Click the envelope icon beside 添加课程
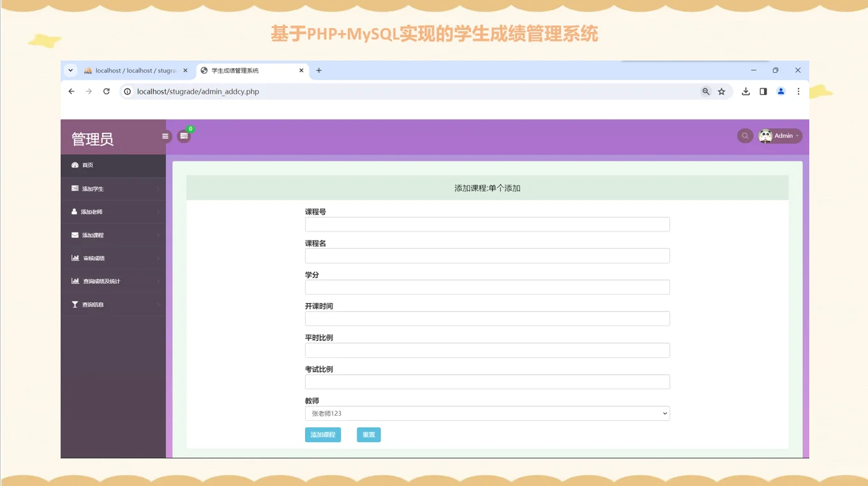 tap(75, 235)
